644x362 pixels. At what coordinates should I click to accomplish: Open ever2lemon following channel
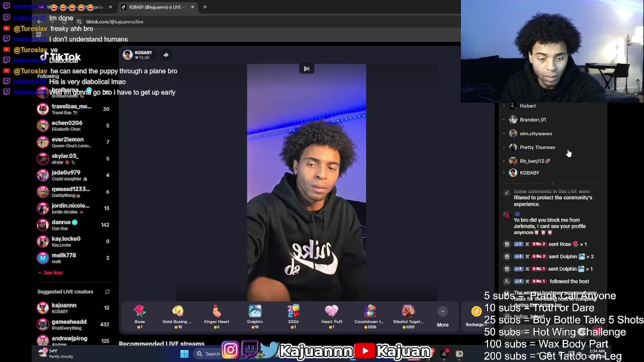point(73,142)
